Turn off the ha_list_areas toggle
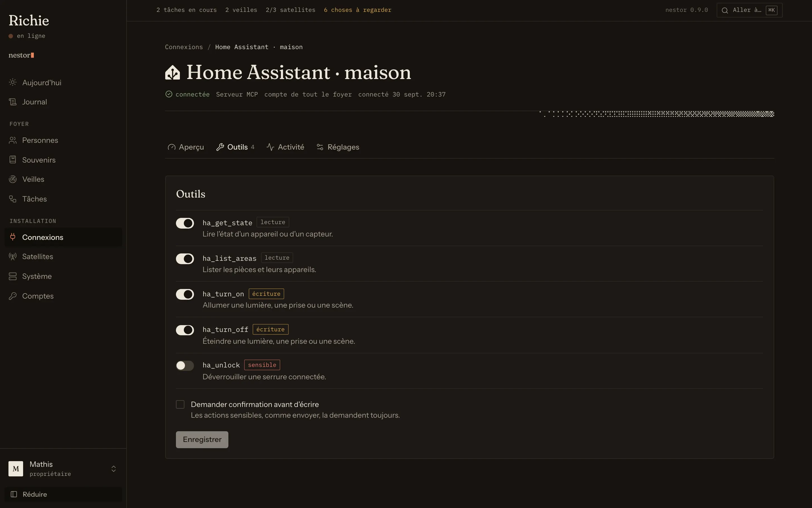The image size is (812, 508). 185,259
